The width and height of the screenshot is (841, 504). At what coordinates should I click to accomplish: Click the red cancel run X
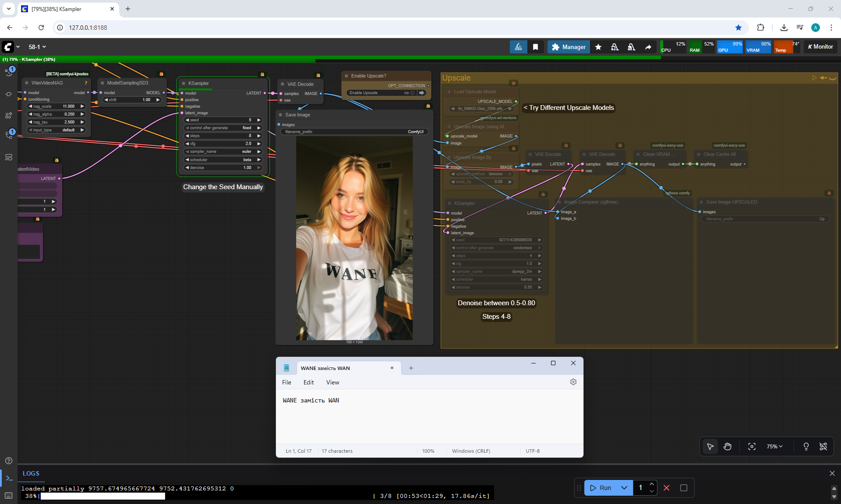666,488
